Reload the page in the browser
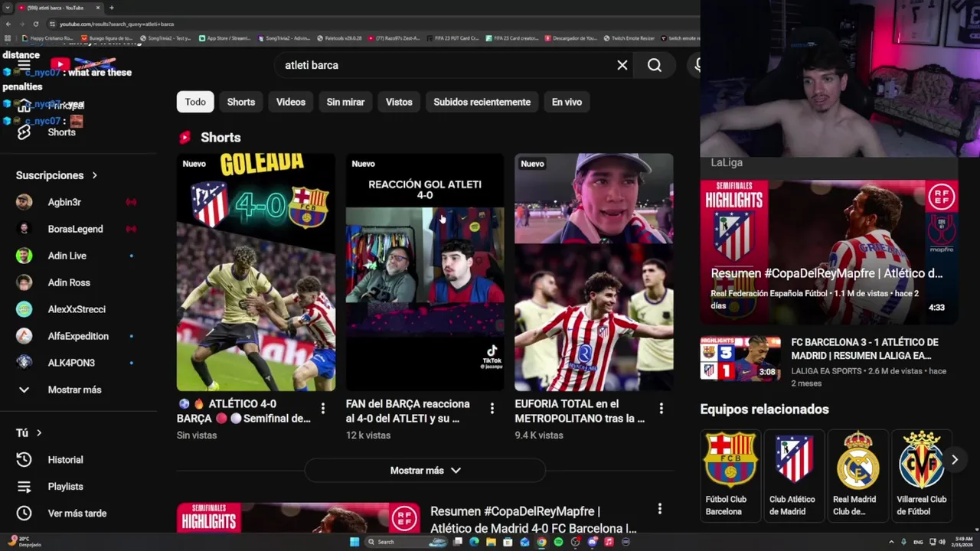 (35, 24)
